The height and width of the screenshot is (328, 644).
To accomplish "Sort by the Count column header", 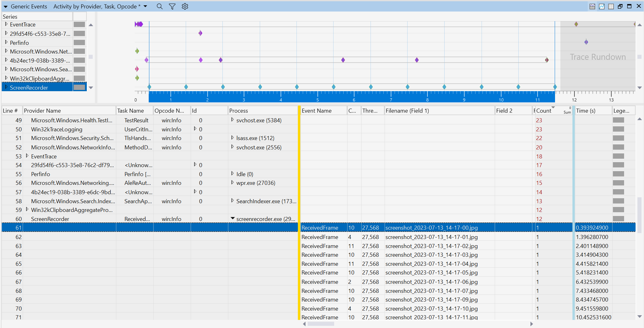I will 544,110.
